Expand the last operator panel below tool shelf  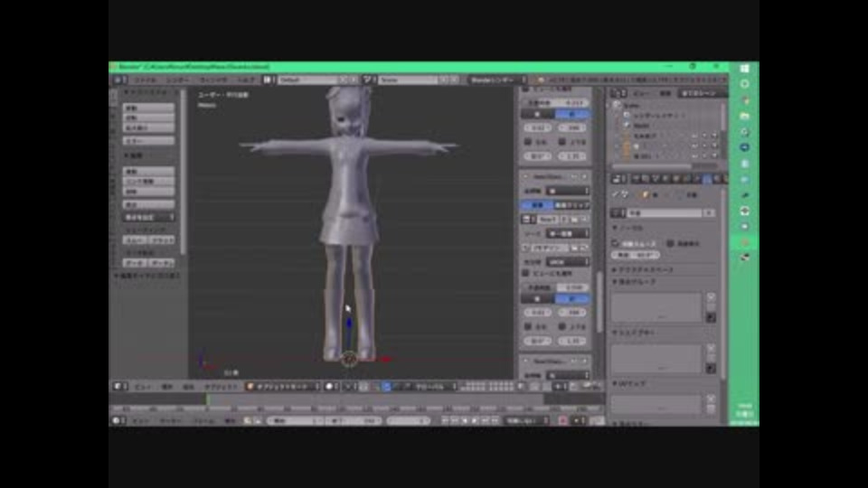tap(146, 276)
